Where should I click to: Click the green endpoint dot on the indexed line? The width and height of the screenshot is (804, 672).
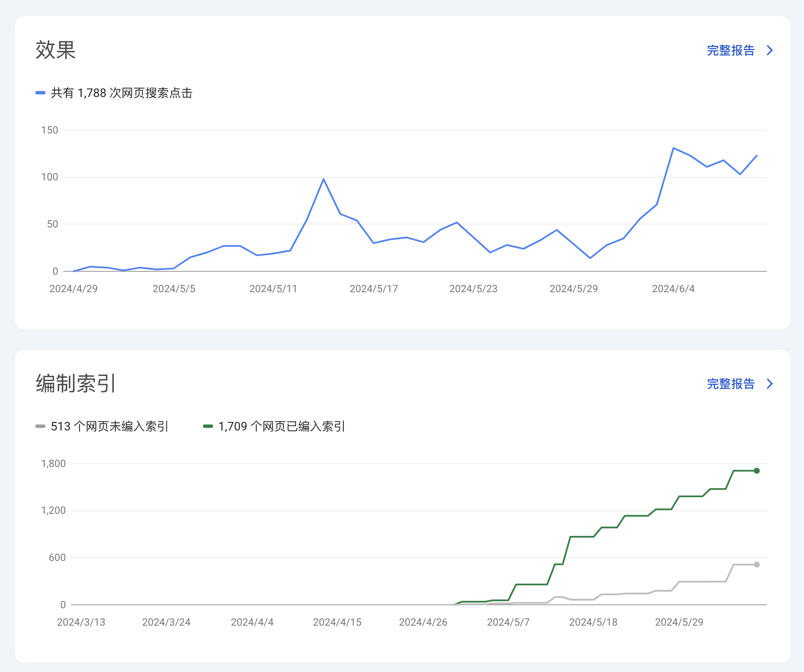click(757, 471)
